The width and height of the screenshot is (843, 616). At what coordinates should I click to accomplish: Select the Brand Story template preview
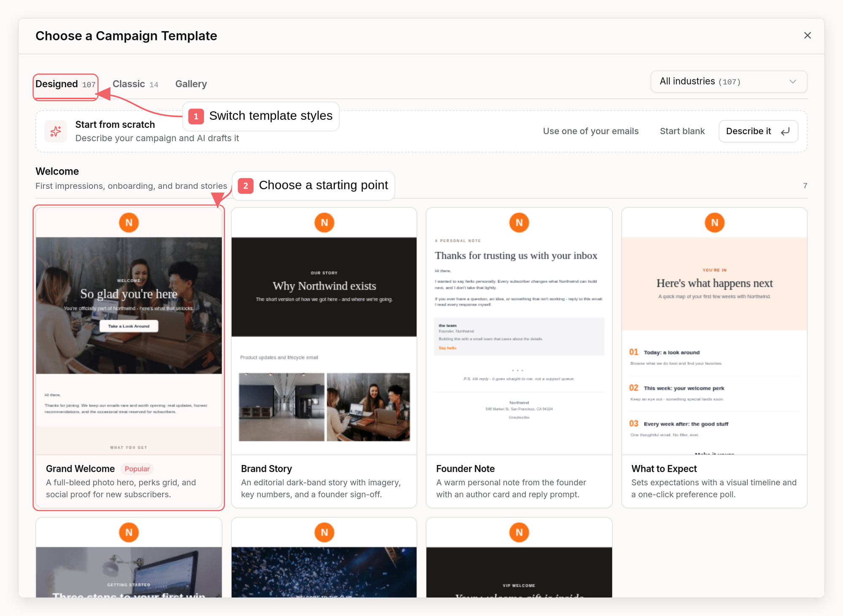324,331
